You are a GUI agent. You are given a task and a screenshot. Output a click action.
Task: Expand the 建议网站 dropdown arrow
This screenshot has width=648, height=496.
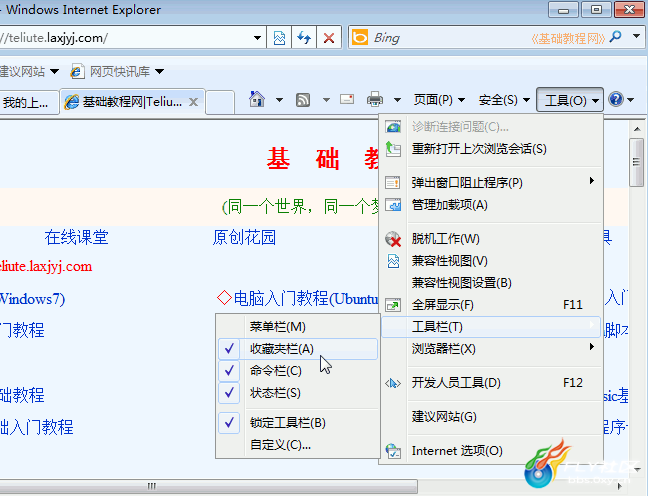(54, 72)
